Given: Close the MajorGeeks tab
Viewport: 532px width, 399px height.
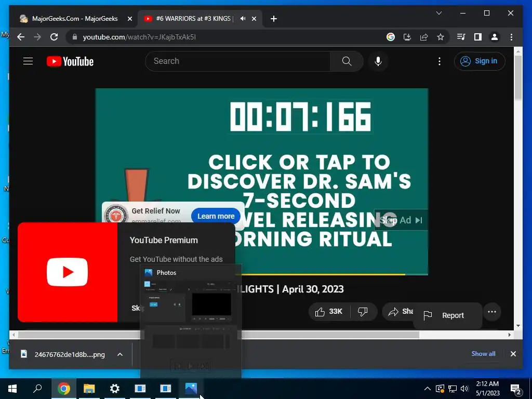Looking at the screenshot, I should coord(129,19).
